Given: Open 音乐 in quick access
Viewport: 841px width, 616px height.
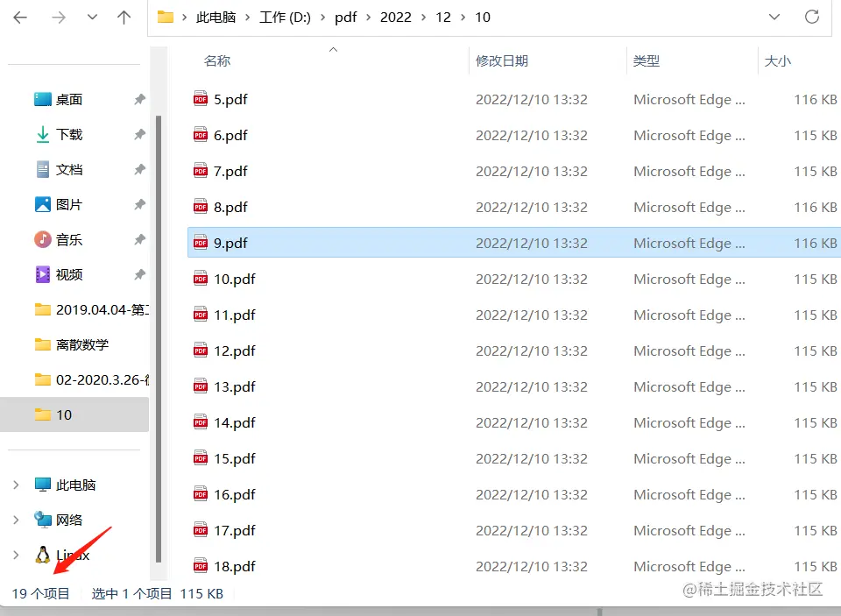Looking at the screenshot, I should pyautogui.click(x=69, y=239).
